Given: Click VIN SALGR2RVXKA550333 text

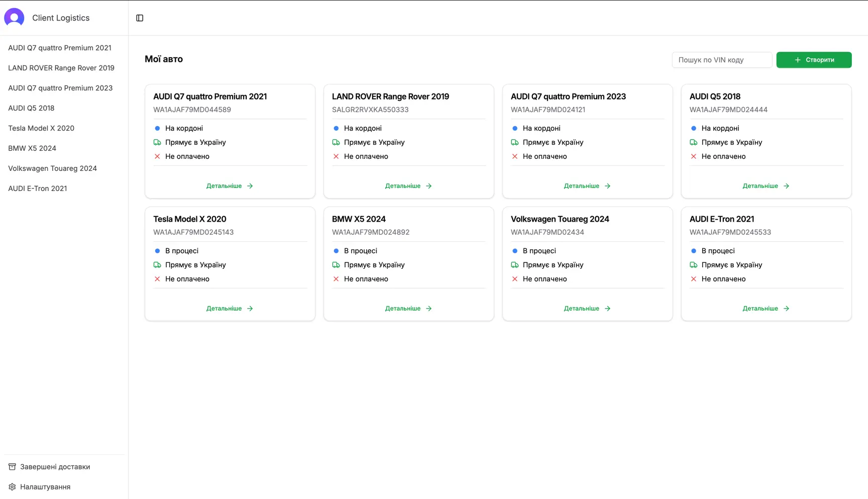Looking at the screenshot, I should pos(370,110).
